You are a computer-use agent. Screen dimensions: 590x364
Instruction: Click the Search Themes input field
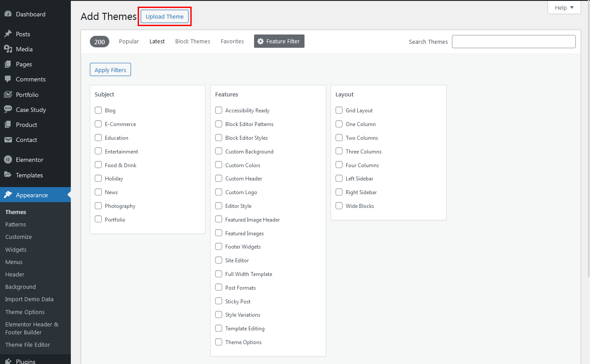(513, 42)
